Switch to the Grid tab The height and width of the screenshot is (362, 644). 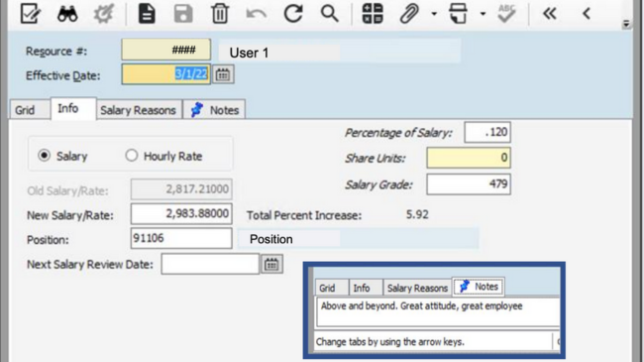[25, 110]
